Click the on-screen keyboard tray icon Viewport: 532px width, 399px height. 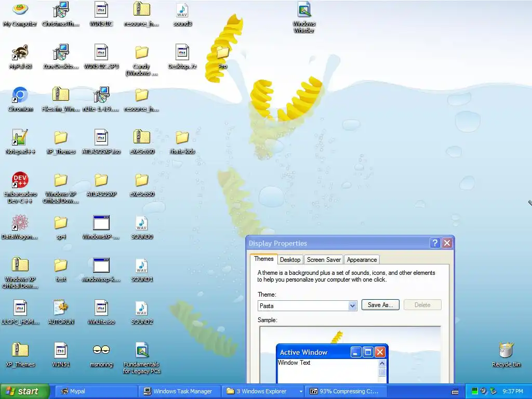point(455,392)
